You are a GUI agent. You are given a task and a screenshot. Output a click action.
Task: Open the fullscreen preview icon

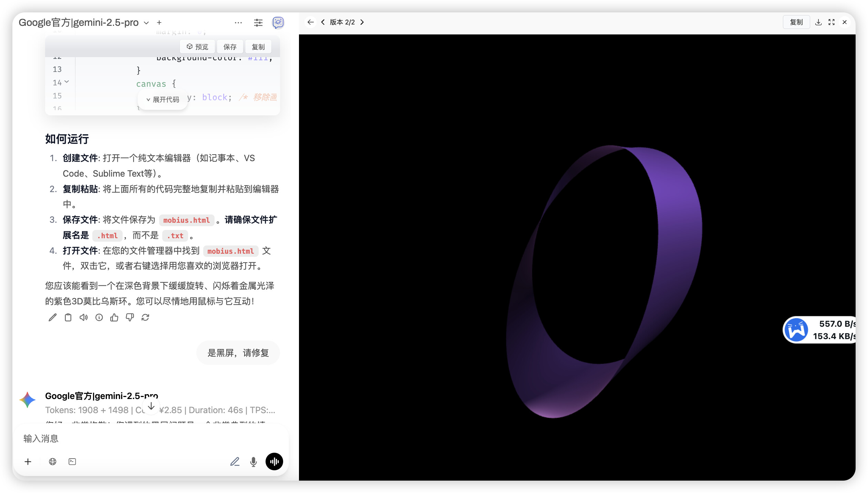point(831,22)
